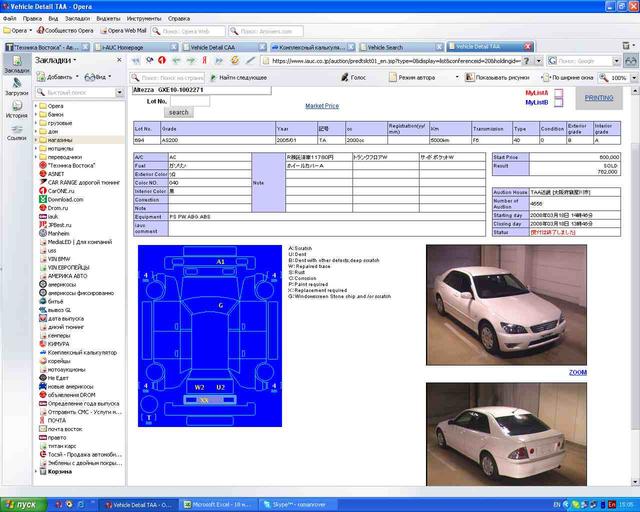Click the front view car photo
Image resolution: width=640 pixels, height=512 pixels.
click(x=506, y=305)
